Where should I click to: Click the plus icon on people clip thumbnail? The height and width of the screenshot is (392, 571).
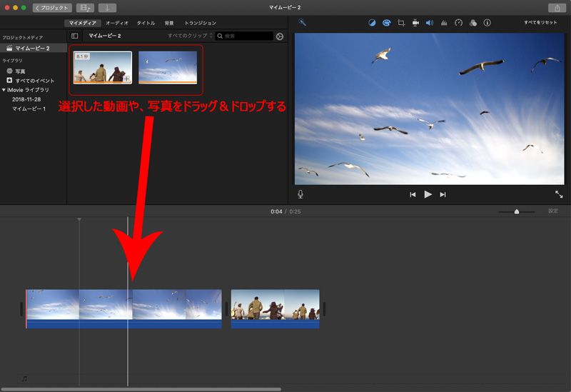coord(126,79)
